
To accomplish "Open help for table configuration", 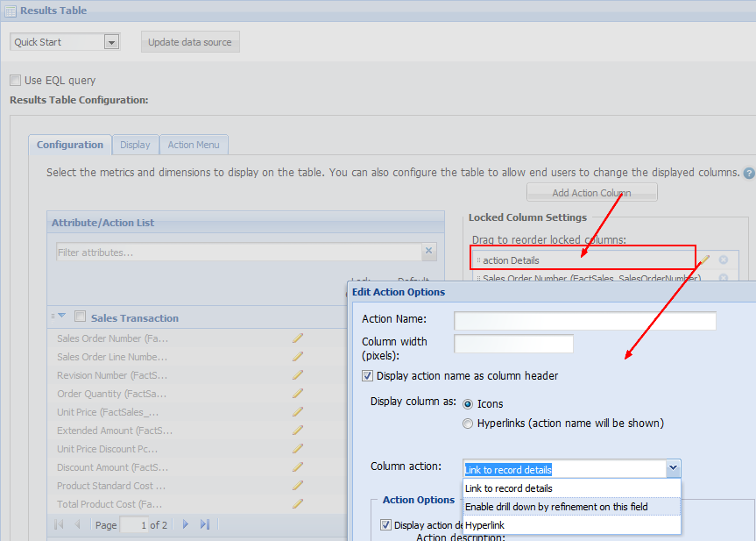I will coord(749,174).
